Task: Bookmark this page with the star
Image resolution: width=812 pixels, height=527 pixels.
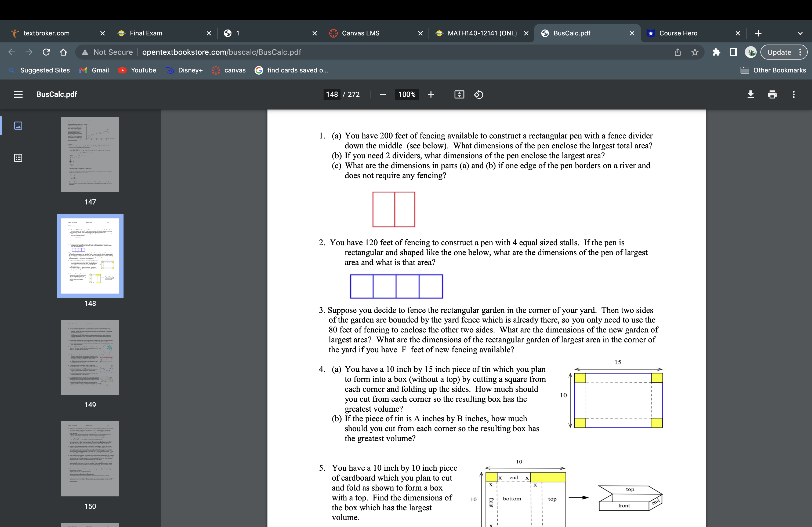Action: click(x=695, y=52)
